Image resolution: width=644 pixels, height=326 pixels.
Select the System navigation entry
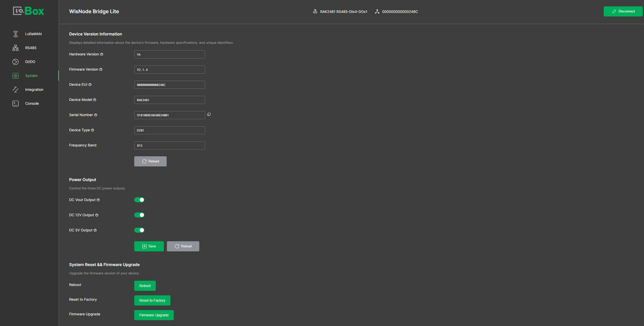[x=31, y=75]
